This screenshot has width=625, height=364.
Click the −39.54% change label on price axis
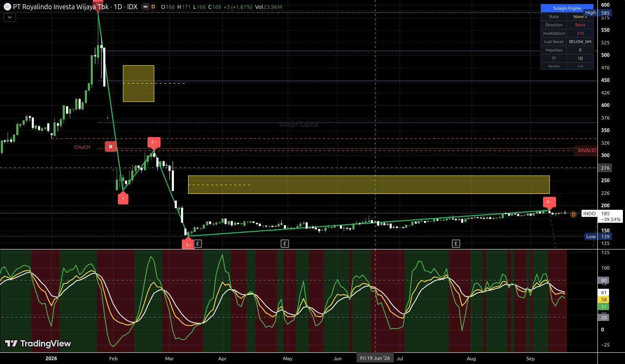pyautogui.click(x=611, y=219)
